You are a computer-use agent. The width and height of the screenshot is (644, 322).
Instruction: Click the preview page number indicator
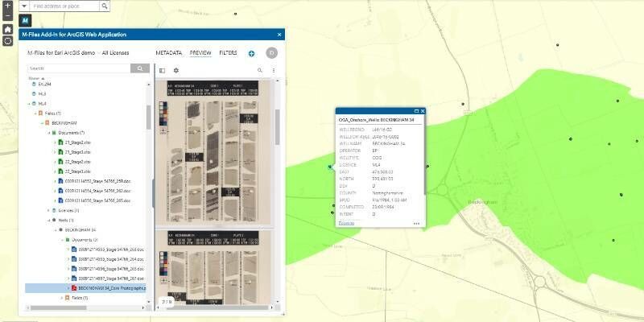pos(166,302)
